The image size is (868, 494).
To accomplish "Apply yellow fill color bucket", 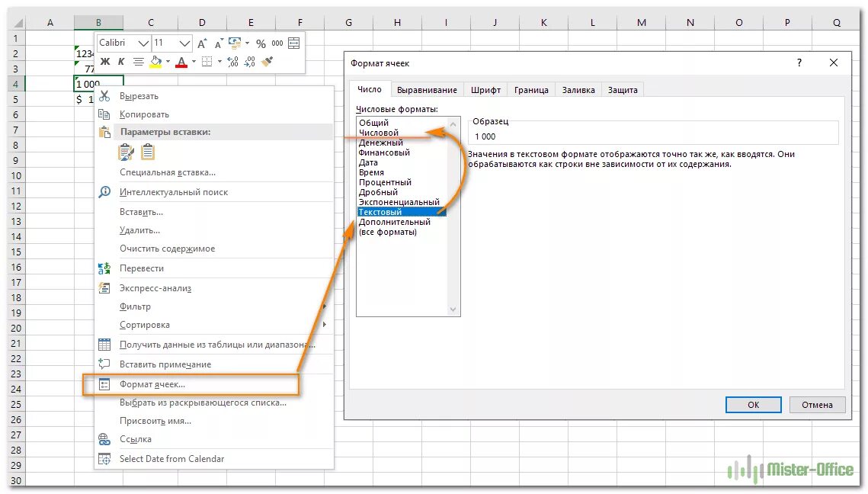I will click(156, 62).
